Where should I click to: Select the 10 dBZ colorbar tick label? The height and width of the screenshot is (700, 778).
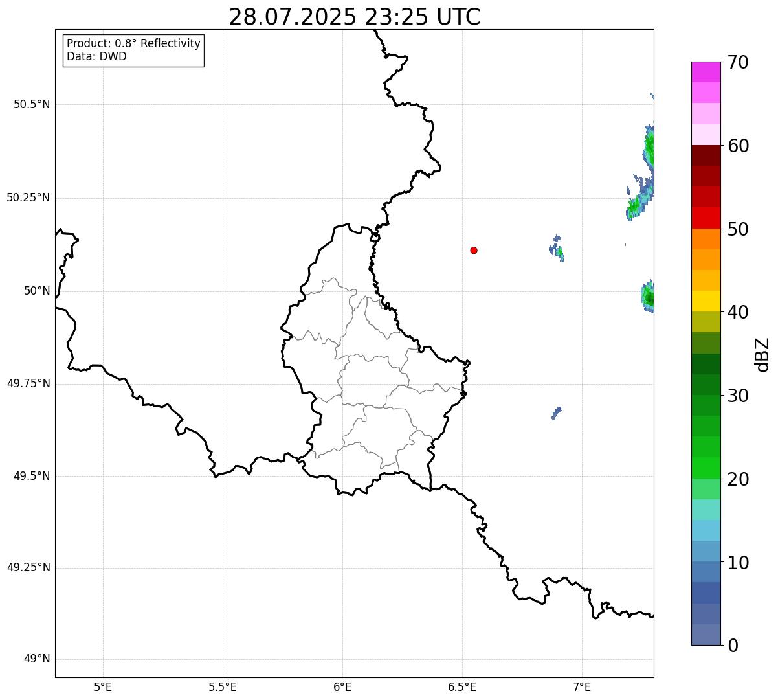click(x=738, y=563)
